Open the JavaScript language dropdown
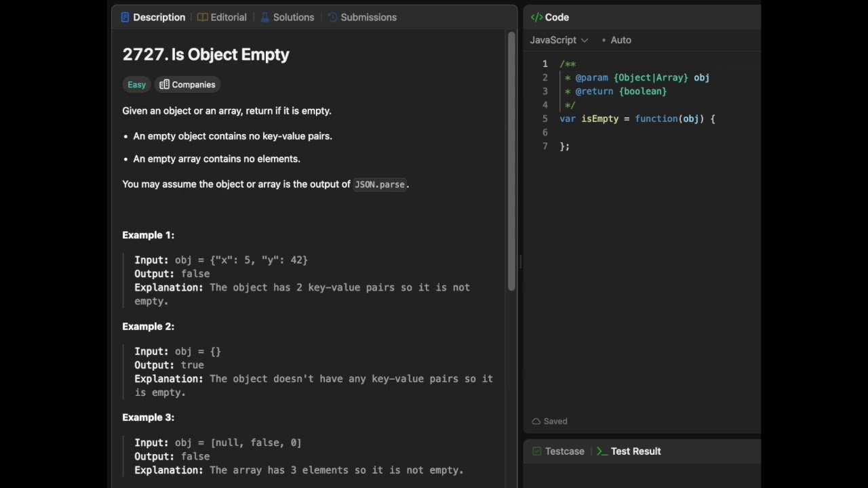 (559, 40)
